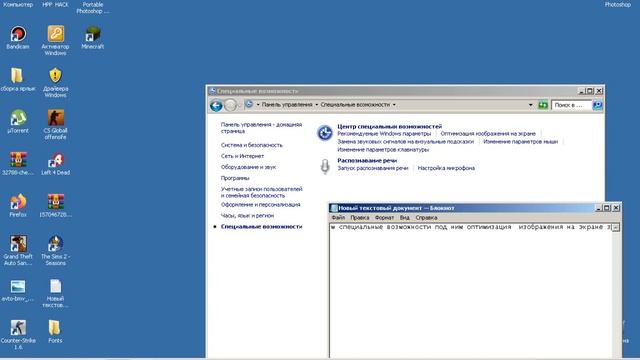Maximize the Notepad window
The width and height of the screenshot is (640, 360).
607,208
